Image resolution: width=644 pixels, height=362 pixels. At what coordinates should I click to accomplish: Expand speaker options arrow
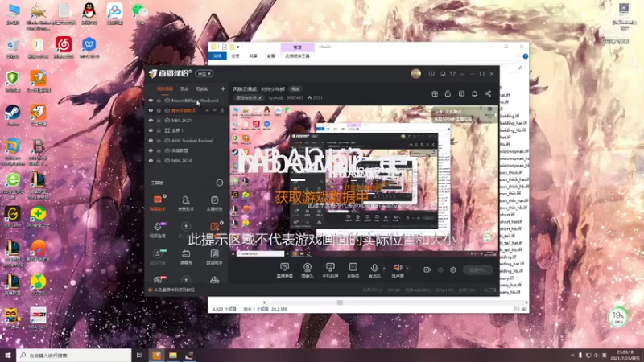click(407, 269)
